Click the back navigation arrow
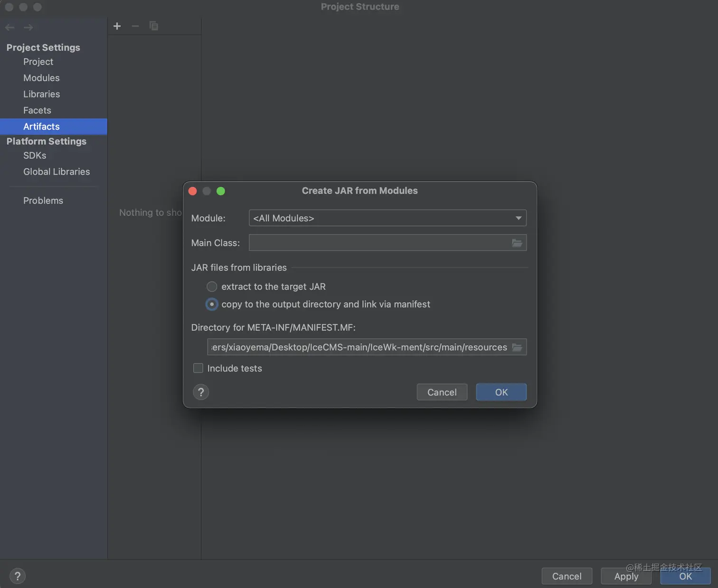Image resolution: width=718 pixels, height=588 pixels. coord(10,28)
